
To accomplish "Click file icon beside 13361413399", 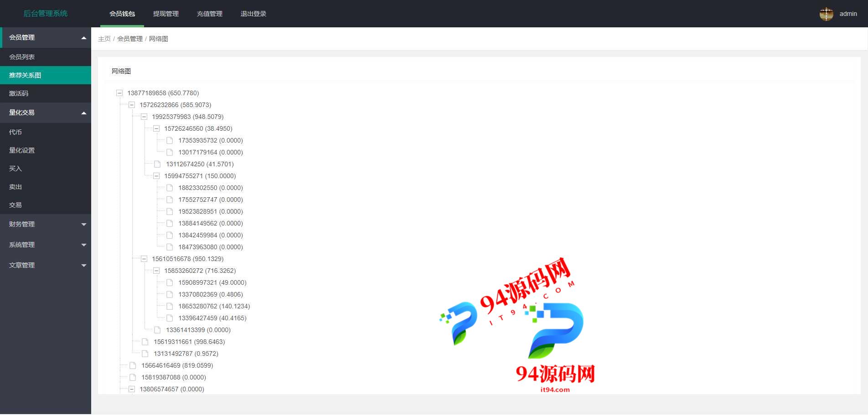I will tap(157, 330).
